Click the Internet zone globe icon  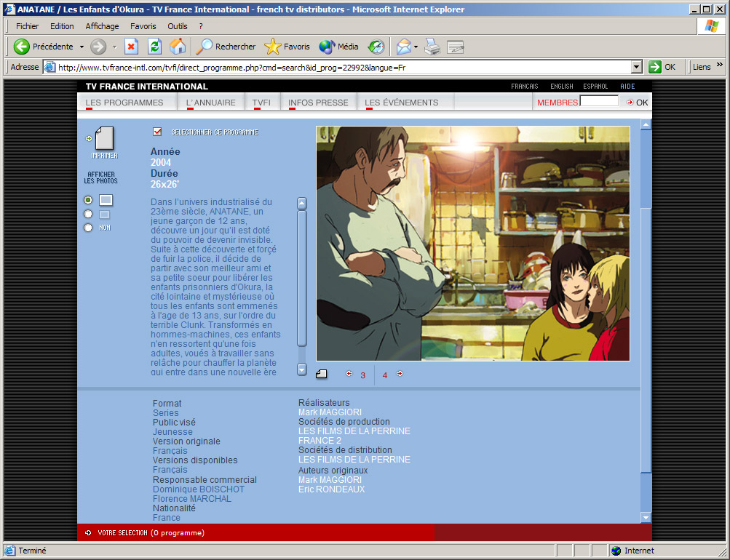coord(616,551)
